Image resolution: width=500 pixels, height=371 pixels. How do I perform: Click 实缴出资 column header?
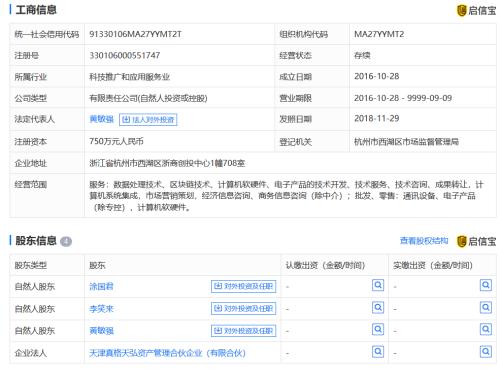click(x=433, y=265)
